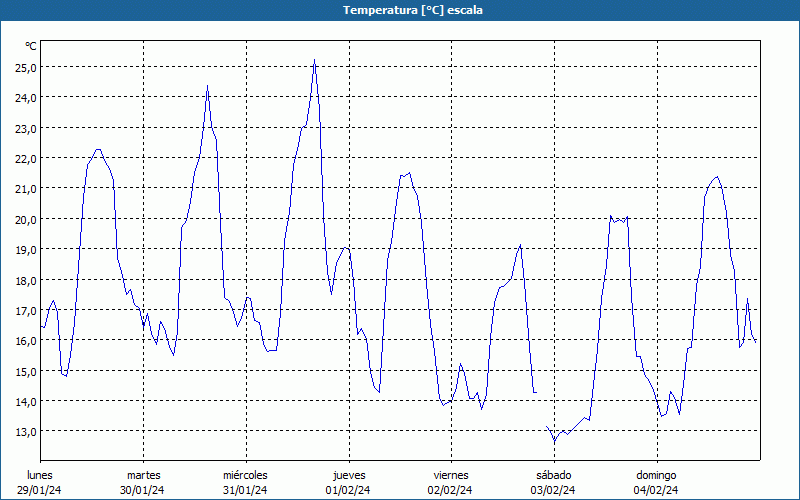Click the 01/02/24 date label
The image size is (800, 500).
(348, 490)
